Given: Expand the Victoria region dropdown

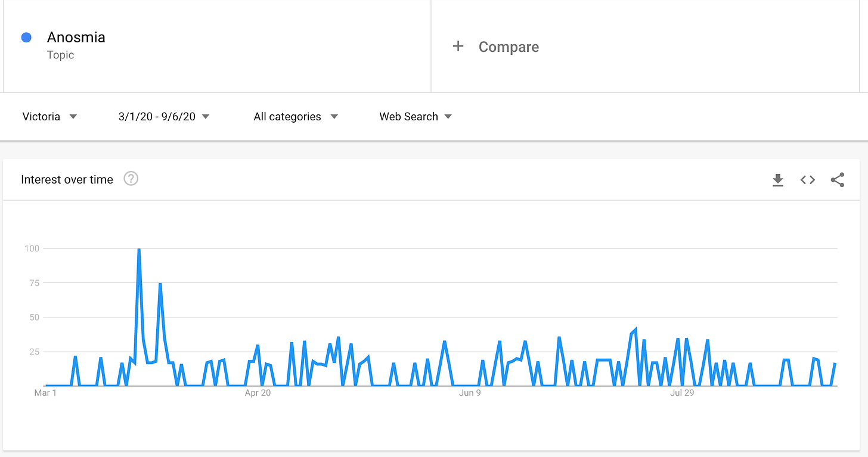Looking at the screenshot, I should [50, 117].
